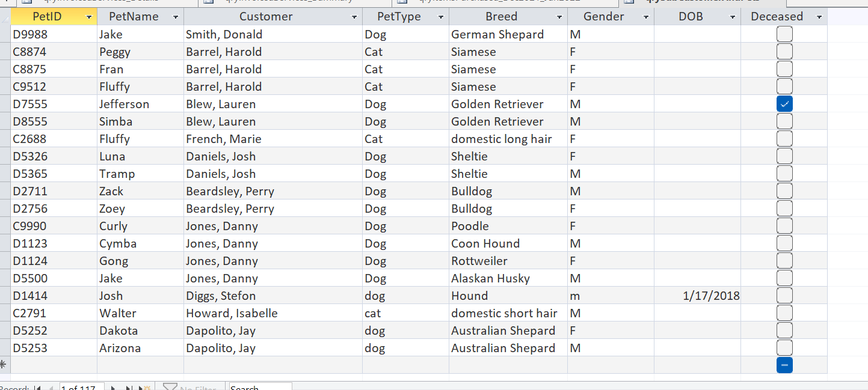Viewport: 868px width, 390px height.
Task: Advance to the next record
Action: [113, 387]
